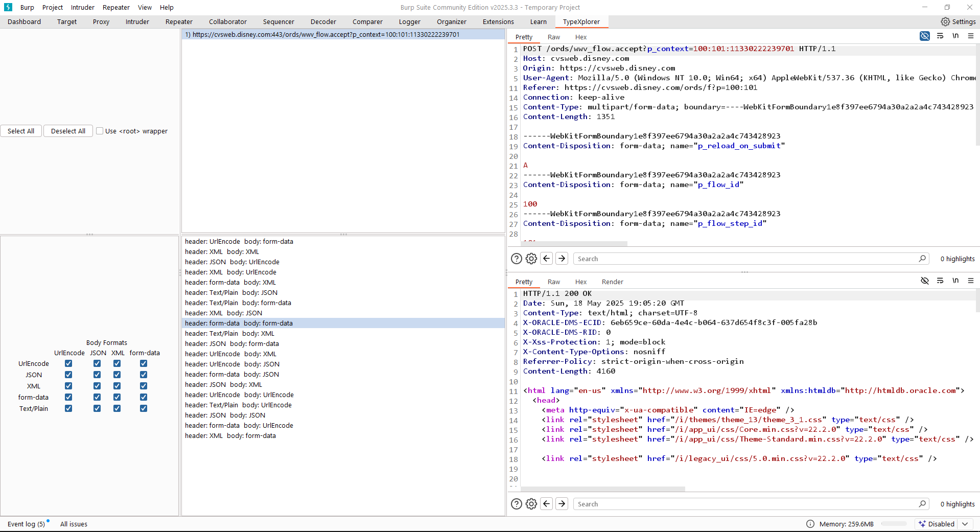Screen dimensions: 980x532
Task: Switch request view to Hex
Action: (581, 37)
